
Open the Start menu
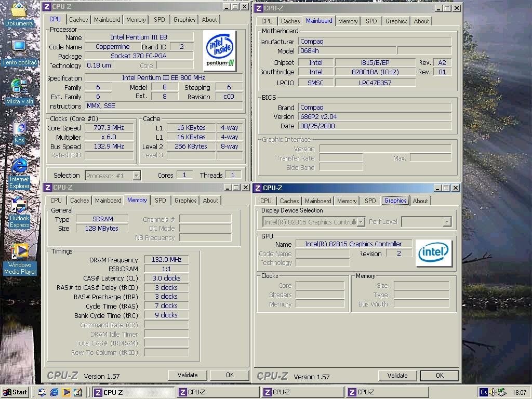tap(15, 392)
